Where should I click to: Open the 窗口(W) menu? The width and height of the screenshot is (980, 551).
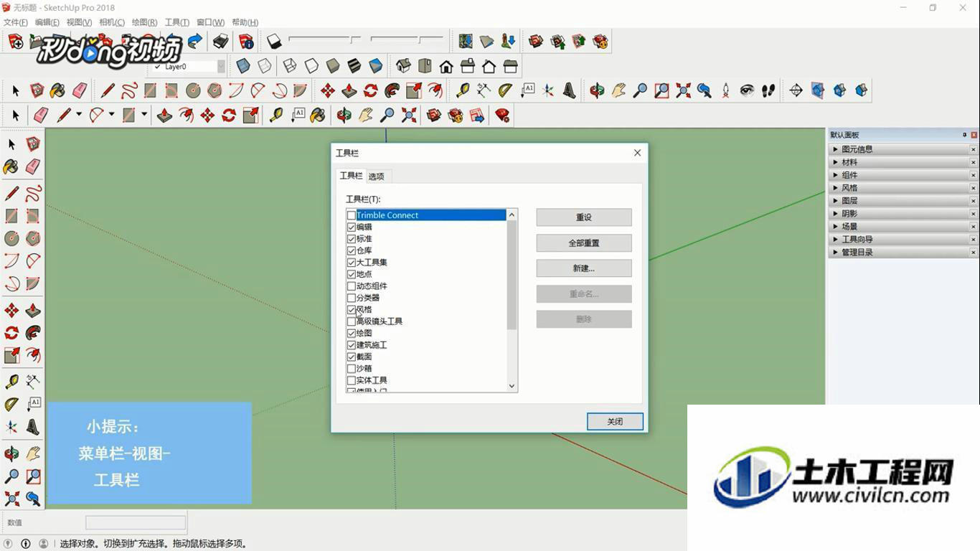coord(210,22)
